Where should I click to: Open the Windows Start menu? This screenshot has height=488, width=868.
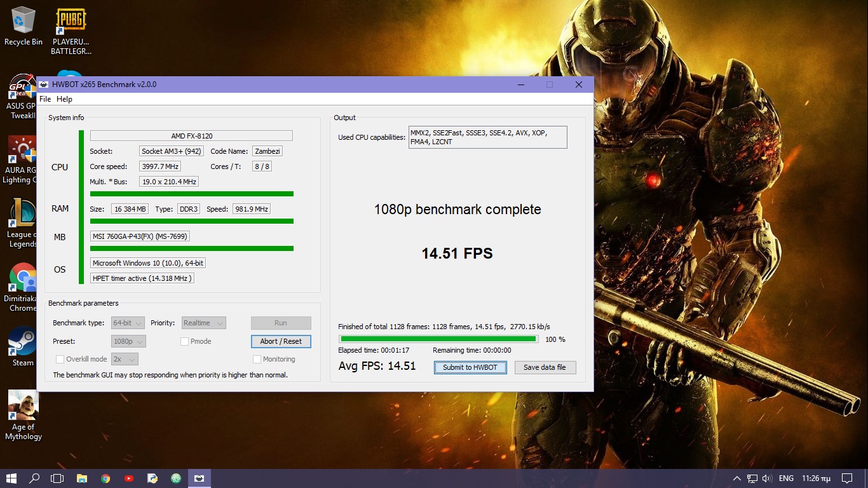pos(11,478)
